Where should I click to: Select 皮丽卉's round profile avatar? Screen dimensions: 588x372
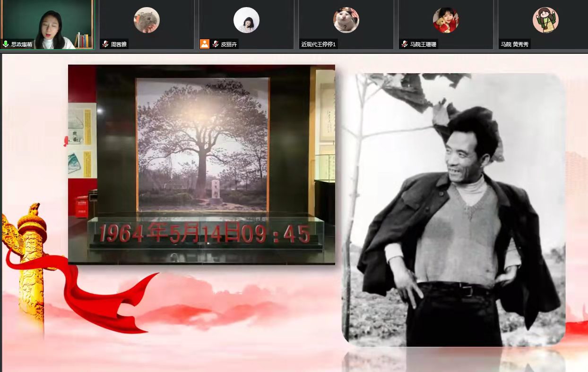[246, 20]
